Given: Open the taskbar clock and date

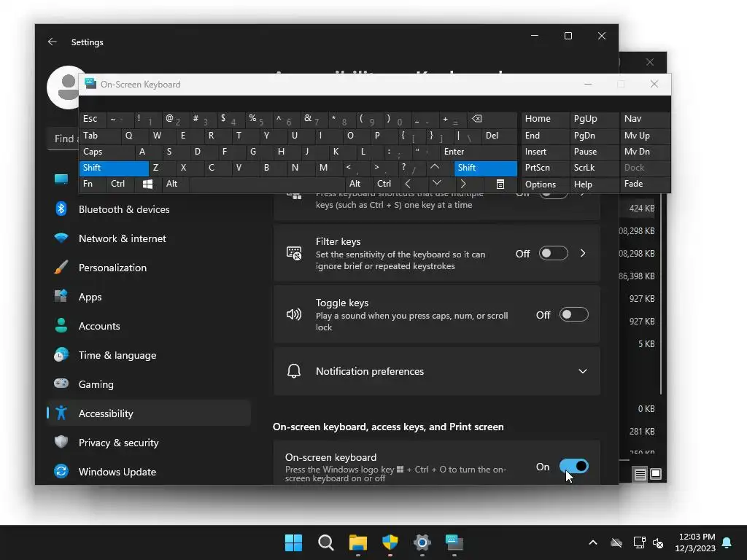Looking at the screenshot, I should coord(697,542).
